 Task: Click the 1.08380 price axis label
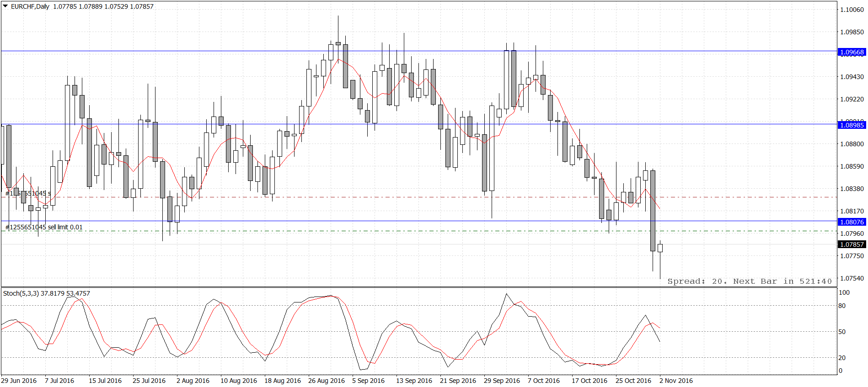[852, 189]
